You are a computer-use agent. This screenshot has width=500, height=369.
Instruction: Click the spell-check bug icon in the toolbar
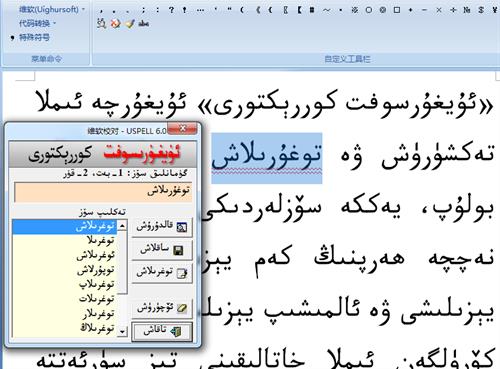[x=102, y=23]
